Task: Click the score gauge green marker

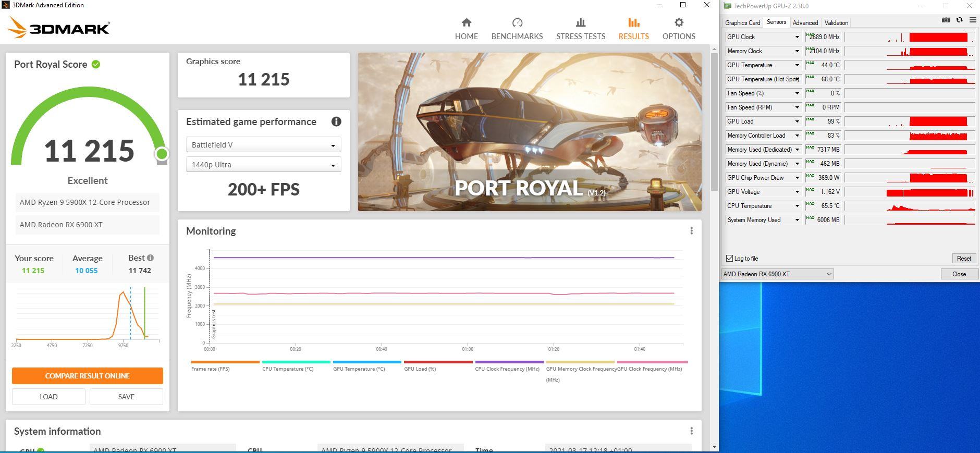Action: tap(162, 154)
